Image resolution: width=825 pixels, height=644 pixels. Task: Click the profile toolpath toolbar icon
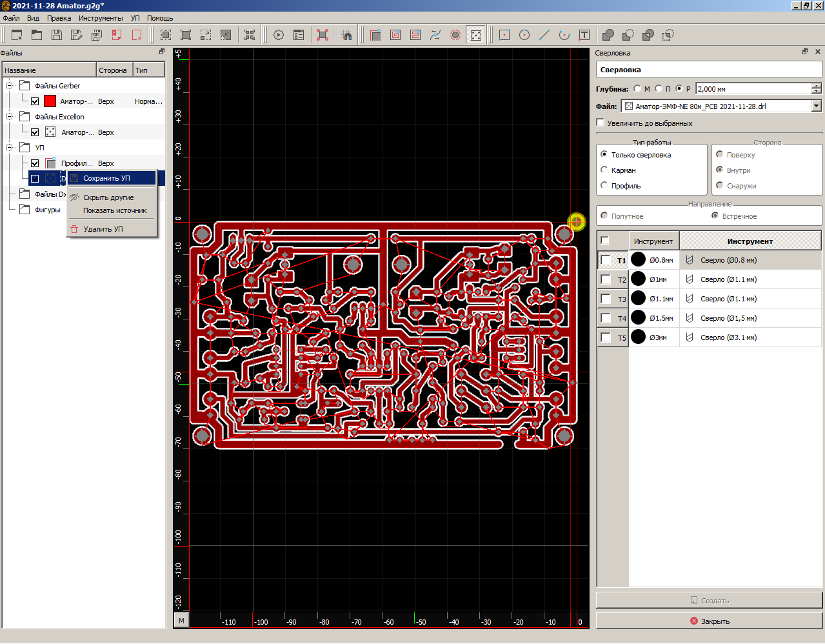pos(375,35)
